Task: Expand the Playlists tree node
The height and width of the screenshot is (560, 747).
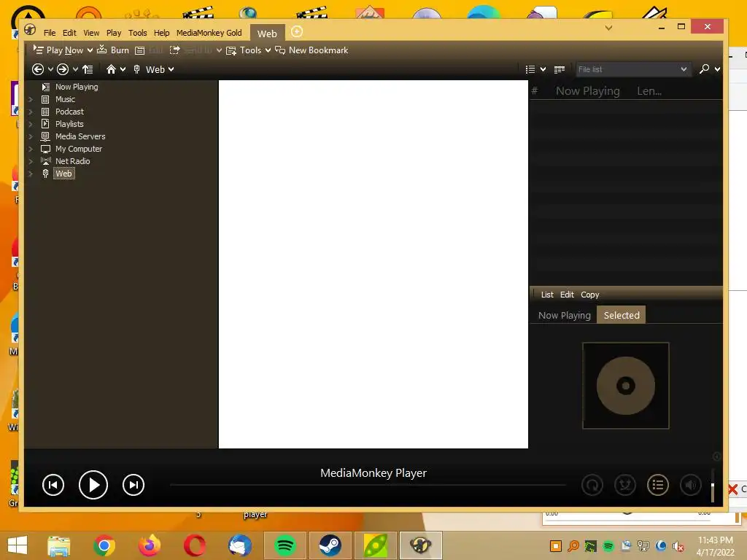Action: click(31, 124)
